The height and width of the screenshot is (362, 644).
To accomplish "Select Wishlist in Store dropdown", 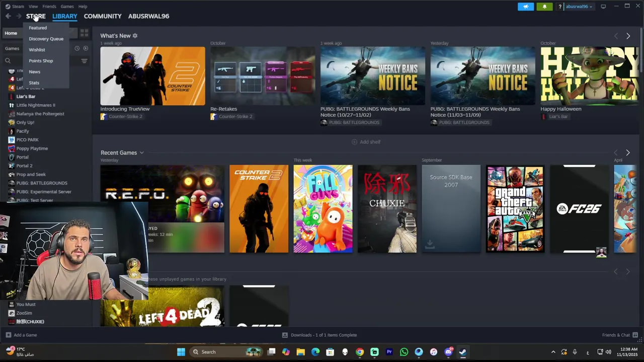I will click(x=37, y=50).
